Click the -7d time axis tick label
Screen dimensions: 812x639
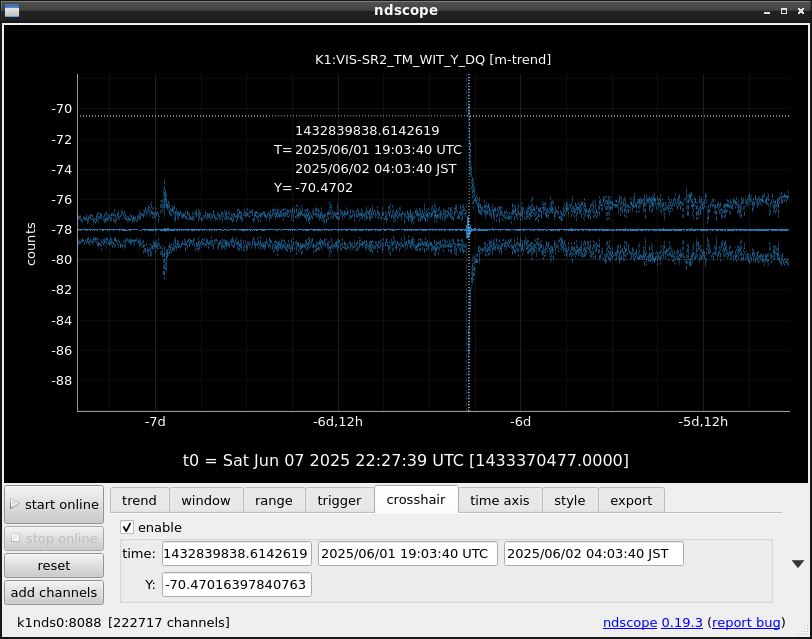(155, 422)
